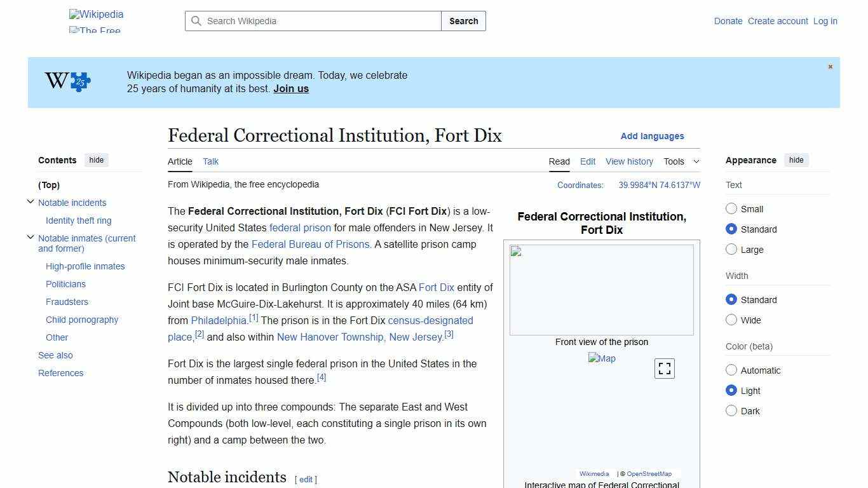The image size is (868, 488).
Task: Open the map fullscreen expand icon
Action: coord(664,368)
